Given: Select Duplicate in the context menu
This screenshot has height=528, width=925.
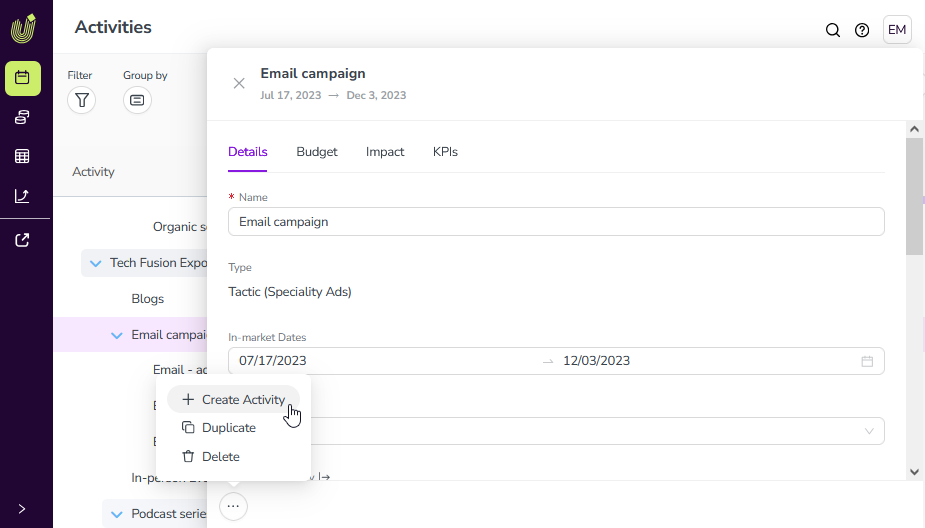Looking at the screenshot, I should (228, 428).
